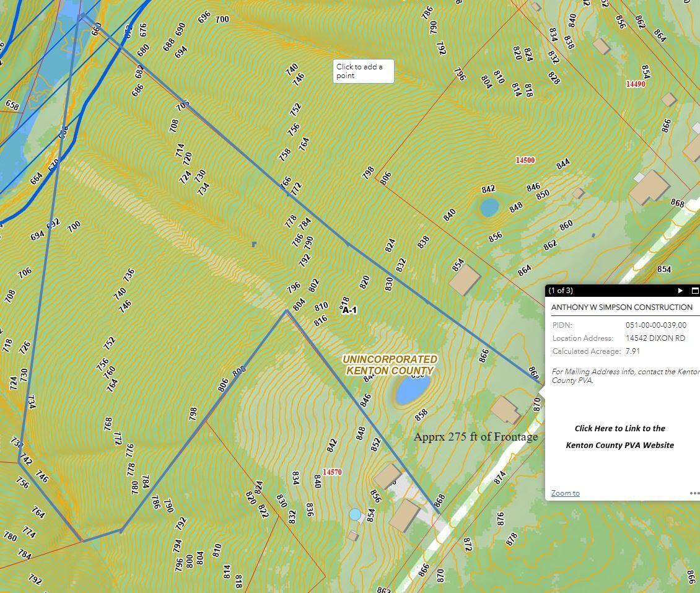Click the 14500 parcel address label
The image size is (700, 593).
click(x=525, y=160)
